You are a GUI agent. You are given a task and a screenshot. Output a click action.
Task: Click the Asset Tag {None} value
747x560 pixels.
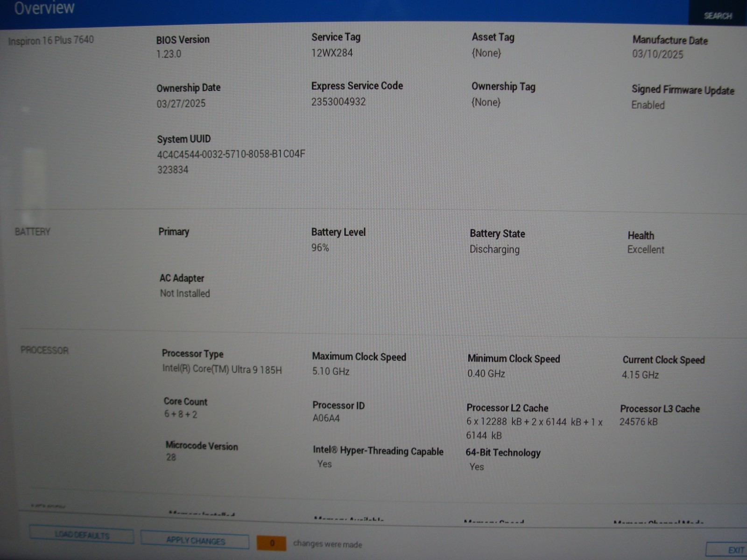pos(486,53)
